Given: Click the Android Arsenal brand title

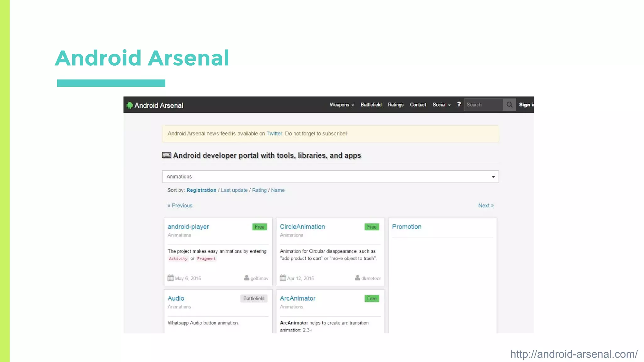Looking at the screenshot, I should coord(159,105).
